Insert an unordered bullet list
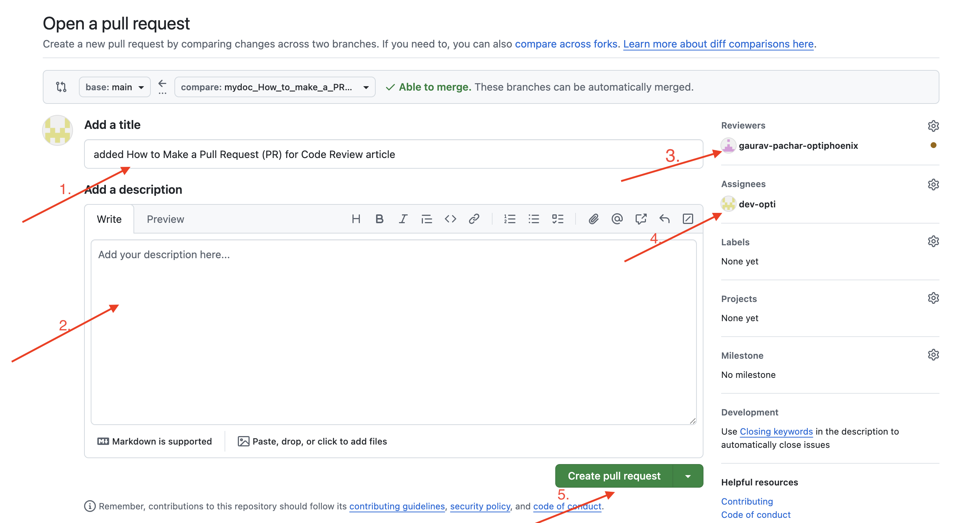The image size is (980, 523). pos(534,219)
